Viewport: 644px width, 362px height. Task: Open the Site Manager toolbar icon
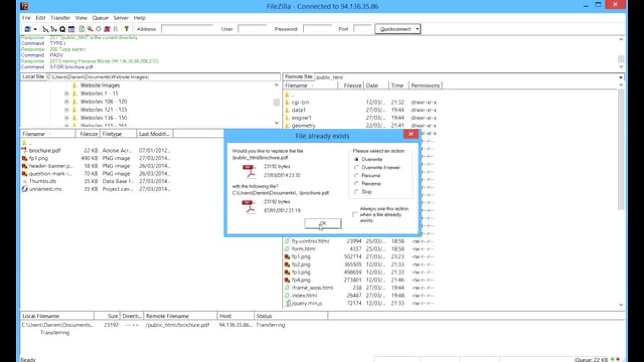coord(28,29)
